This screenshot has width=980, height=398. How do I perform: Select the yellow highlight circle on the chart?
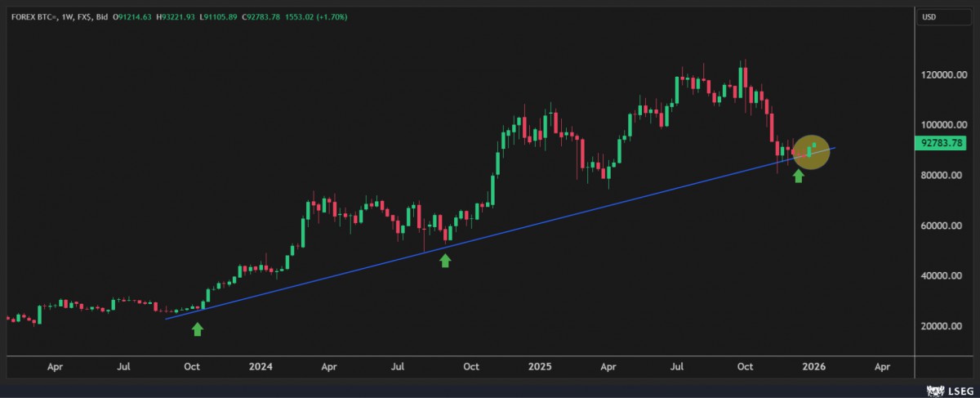(812, 152)
